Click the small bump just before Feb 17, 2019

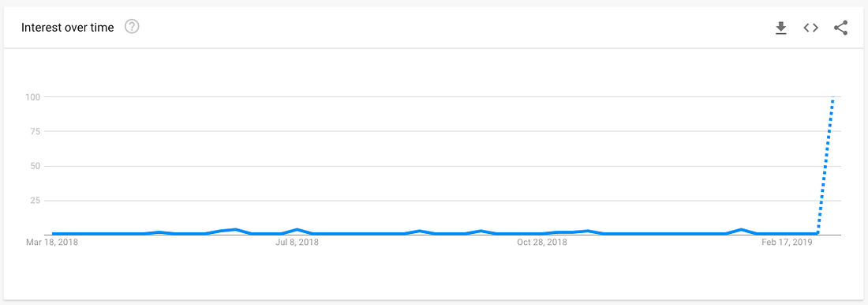[741, 230]
